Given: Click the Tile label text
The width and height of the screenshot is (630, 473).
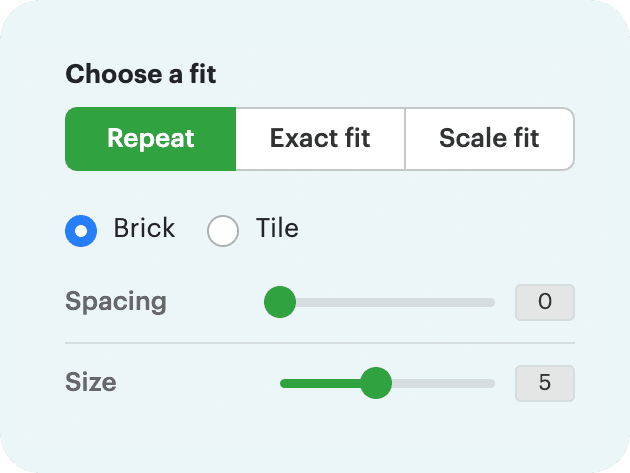Looking at the screenshot, I should 277,229.
